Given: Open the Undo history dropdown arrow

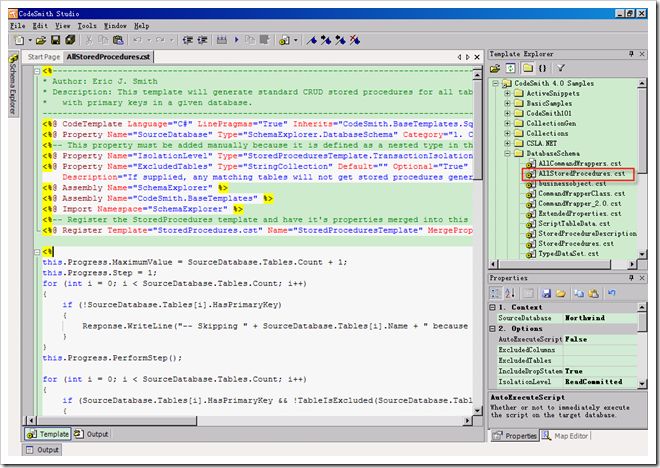Looking at the screenshot, I should 149,40.
